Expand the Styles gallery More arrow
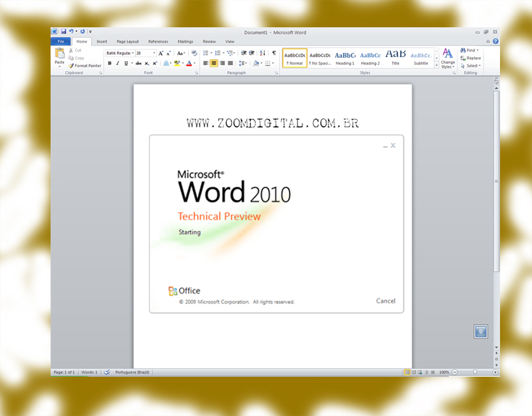This screenshot has width=532, height=416. point(437,65)
